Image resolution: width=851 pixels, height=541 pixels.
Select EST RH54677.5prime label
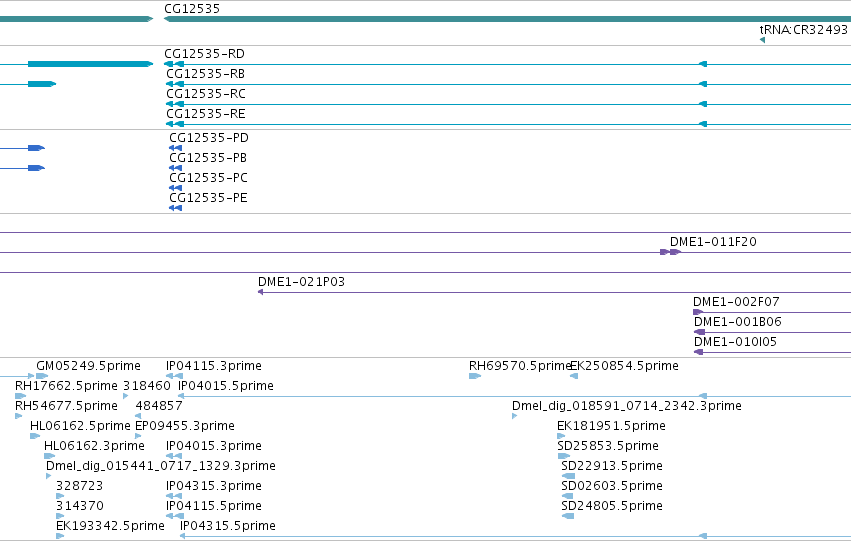coord(66,406)
